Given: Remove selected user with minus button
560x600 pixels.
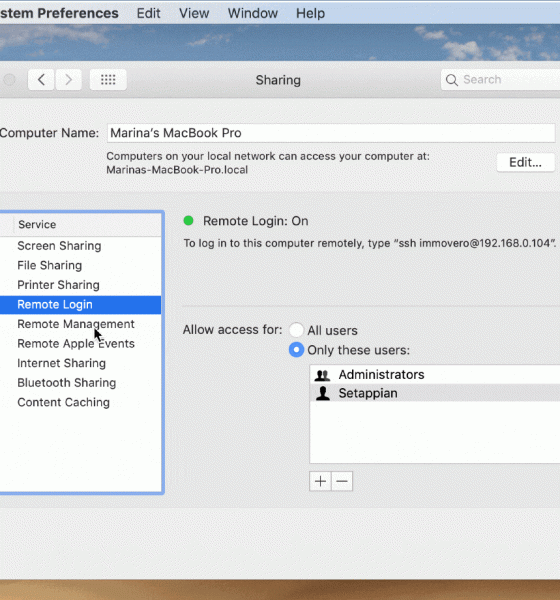Looking at the screenshot, I should 342,481.
